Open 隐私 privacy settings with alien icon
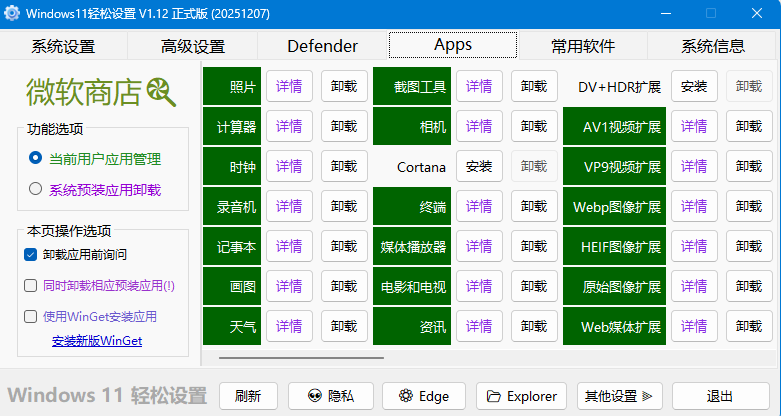Viewport: 781px width, 416px height. click(x=322, y=396)
